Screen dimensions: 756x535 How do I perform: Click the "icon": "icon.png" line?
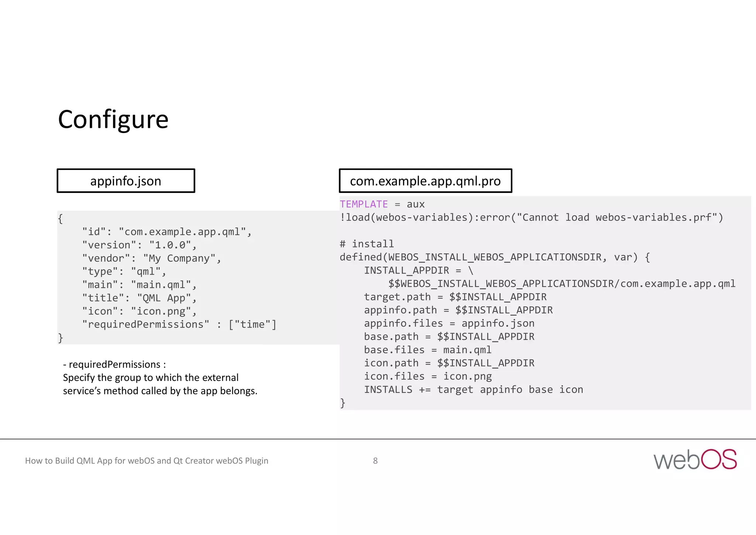click(139, 311)
